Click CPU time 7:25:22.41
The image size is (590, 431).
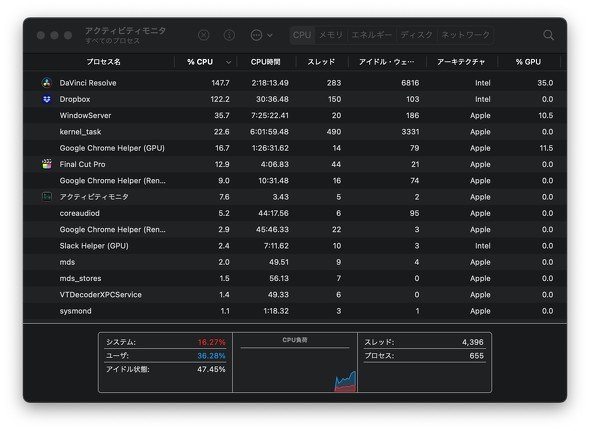point(270,116)
